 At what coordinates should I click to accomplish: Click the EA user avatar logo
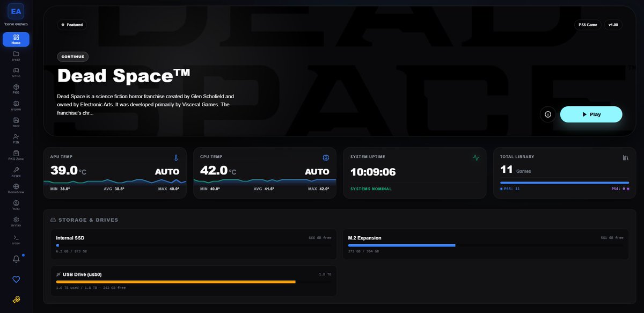16,11
